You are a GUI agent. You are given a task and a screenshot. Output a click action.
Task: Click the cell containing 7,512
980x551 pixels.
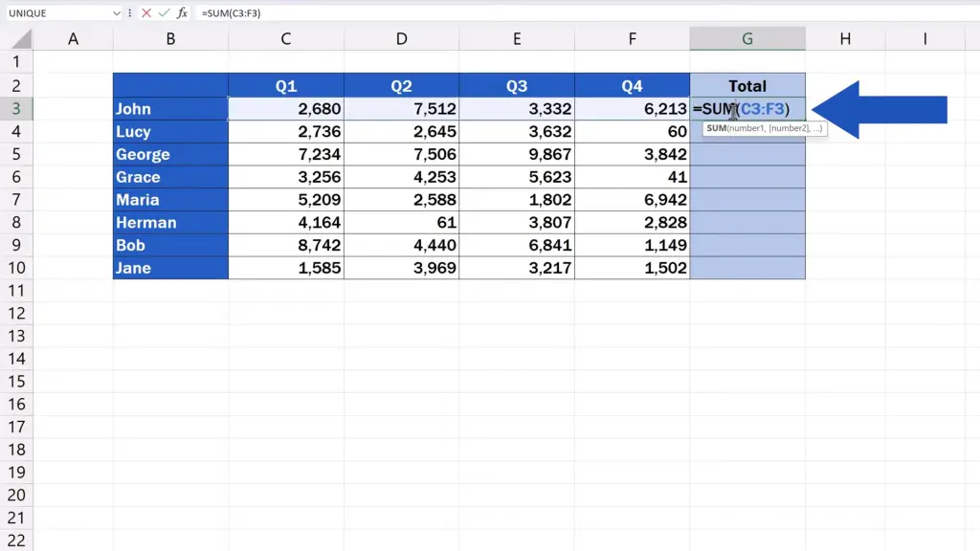401,109
